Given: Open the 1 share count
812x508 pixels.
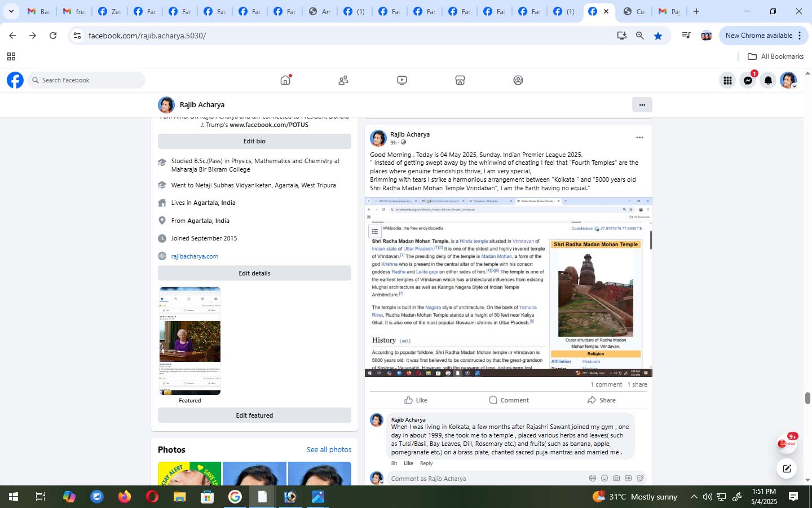Looking at the screenshot, I should (637, 384).
